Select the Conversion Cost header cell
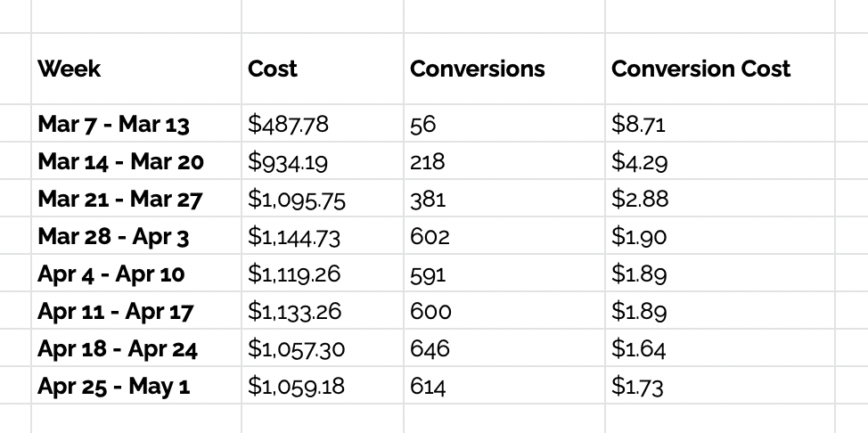The width and height of the screenshot is (868, 433). pos(720,69)
